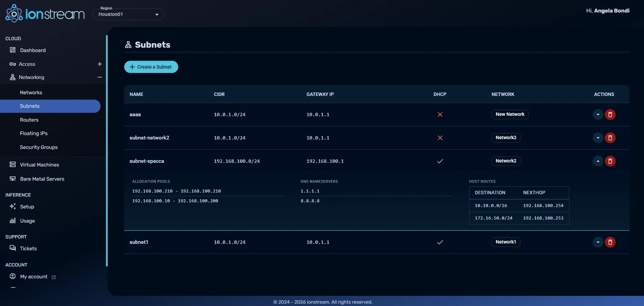Select DNS nameserver 8.8.8.8
Image resolution: width=644 pixels, height=306 pixels.
(310, 201)
